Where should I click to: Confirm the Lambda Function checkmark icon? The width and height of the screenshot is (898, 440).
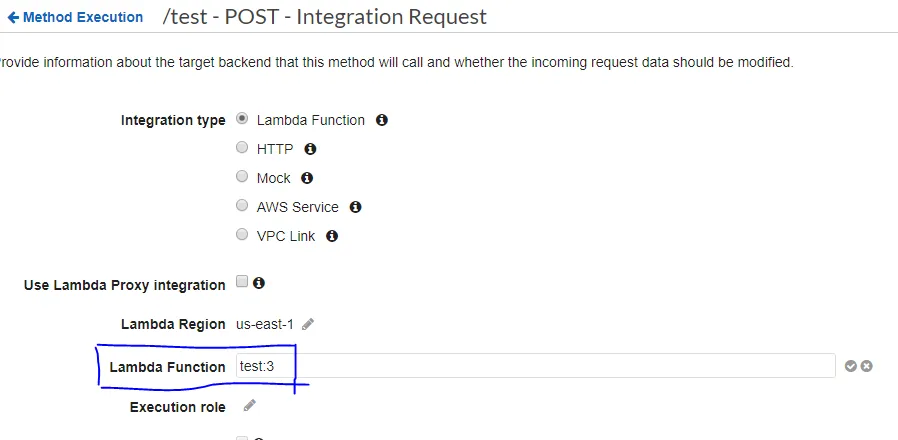coord(851,366)
